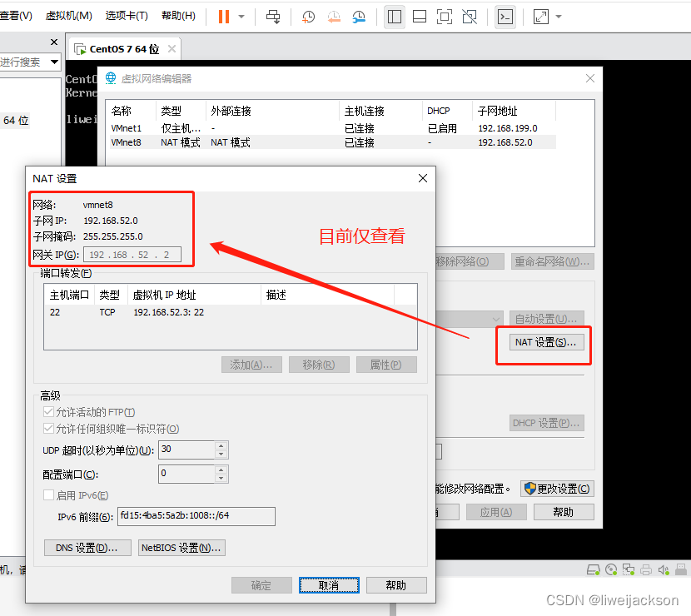
Task: Select the VMnet8 network row
Action: tap(332, 142)
